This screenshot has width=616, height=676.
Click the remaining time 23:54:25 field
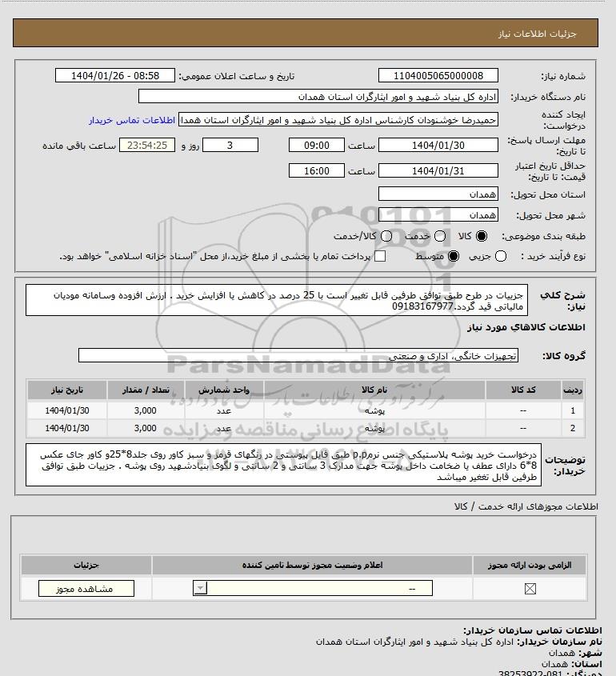147,146
